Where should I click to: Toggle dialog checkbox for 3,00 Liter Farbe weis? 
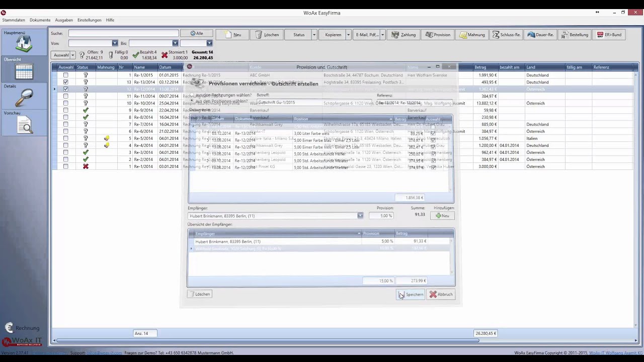coord(433,133)
